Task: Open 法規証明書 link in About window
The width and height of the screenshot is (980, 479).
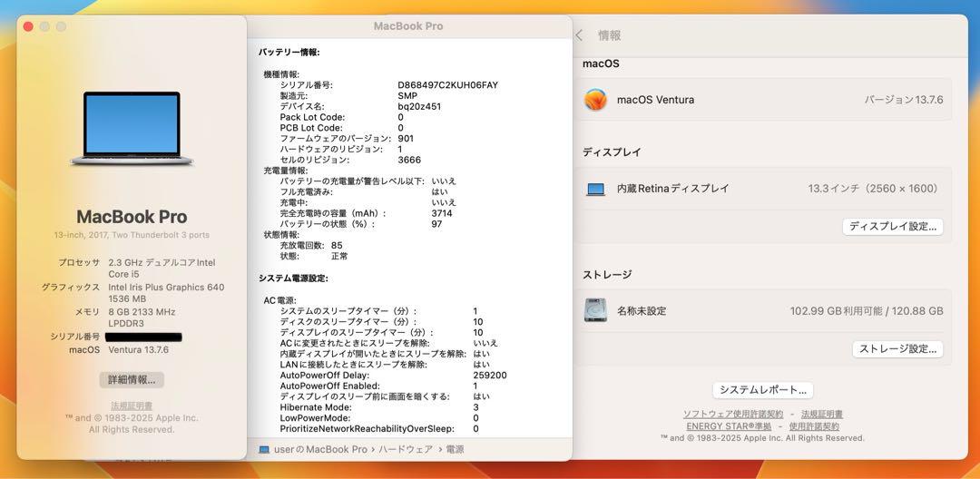Action: [132, 406]
